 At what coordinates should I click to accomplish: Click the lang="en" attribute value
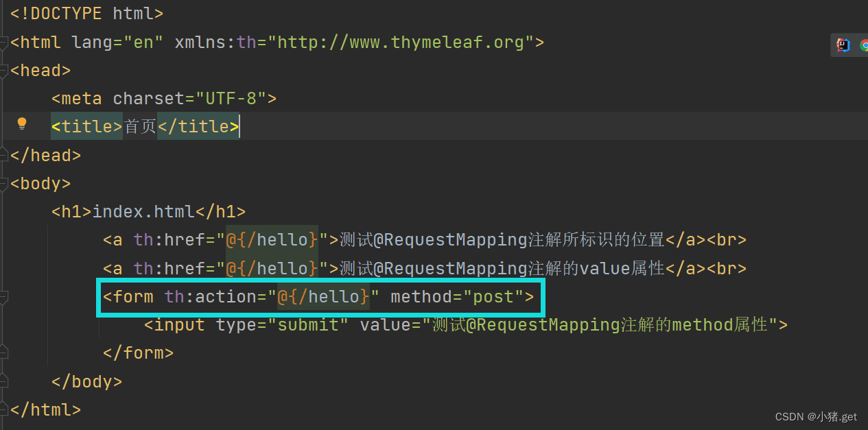(143, 43)
